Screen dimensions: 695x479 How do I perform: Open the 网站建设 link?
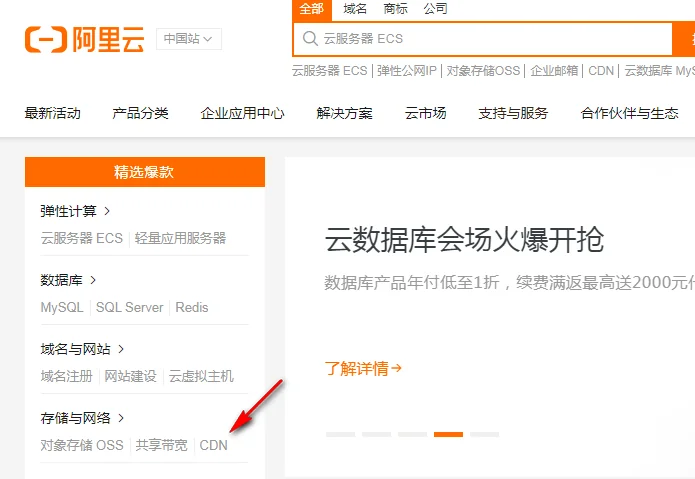pos(130,377)
